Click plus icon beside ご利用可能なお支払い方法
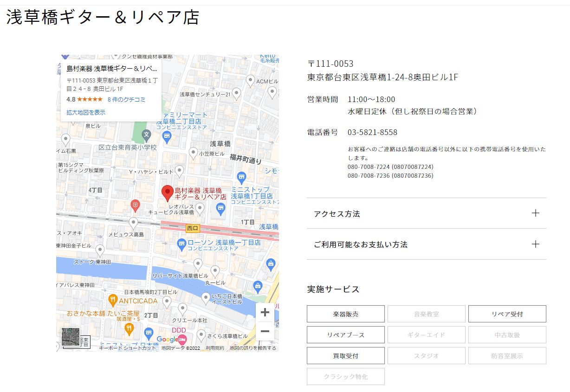This screenshot has width=570, height=392. point(536,244)
